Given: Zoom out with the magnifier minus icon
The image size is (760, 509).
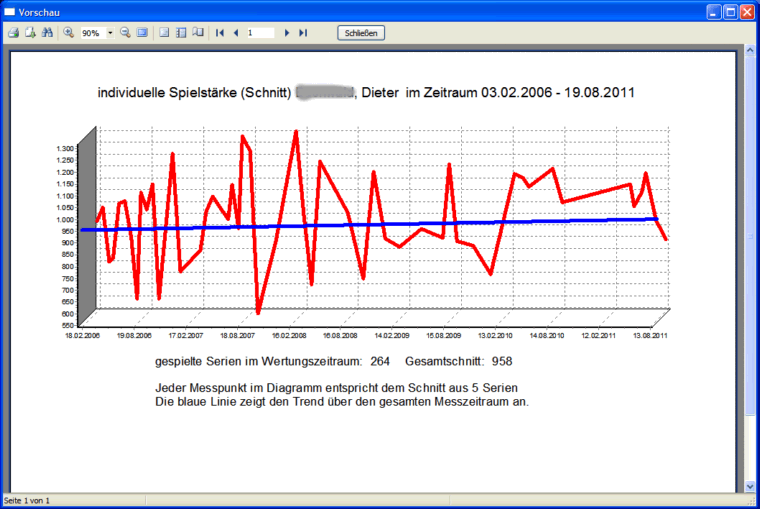Looking at the screenshot, I should [126, 33].
